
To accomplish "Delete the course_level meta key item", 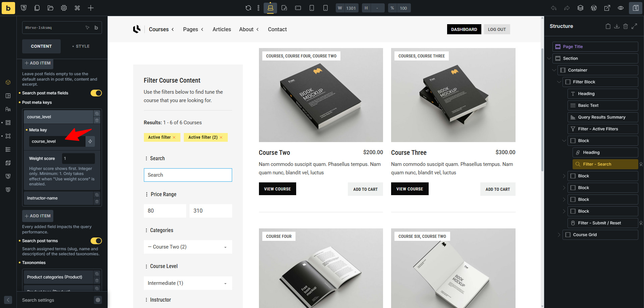I will point(97,120).
